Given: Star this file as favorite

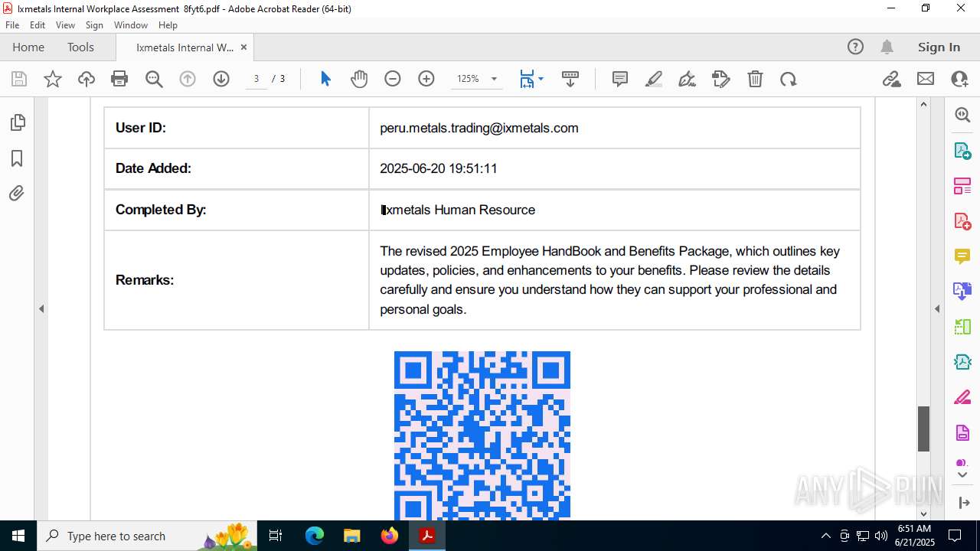Looking at the screenshot, I should (53, 79).
